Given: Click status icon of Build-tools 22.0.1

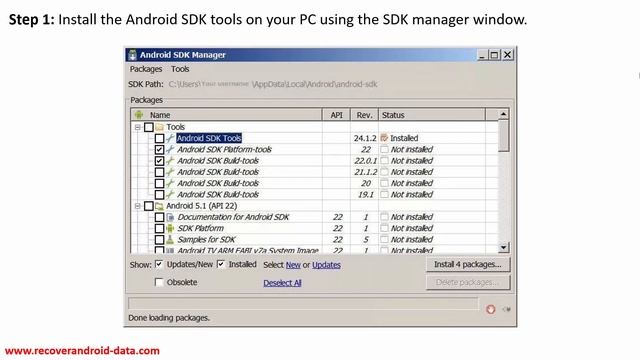Looking at the screenshot, I should [384, 160].
